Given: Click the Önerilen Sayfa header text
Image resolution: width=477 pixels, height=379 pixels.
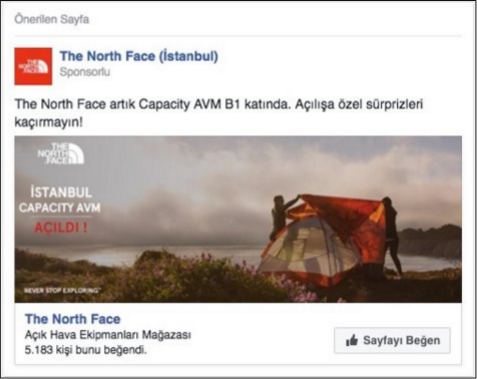Looking at the screenshot, I should pos(52,19).
